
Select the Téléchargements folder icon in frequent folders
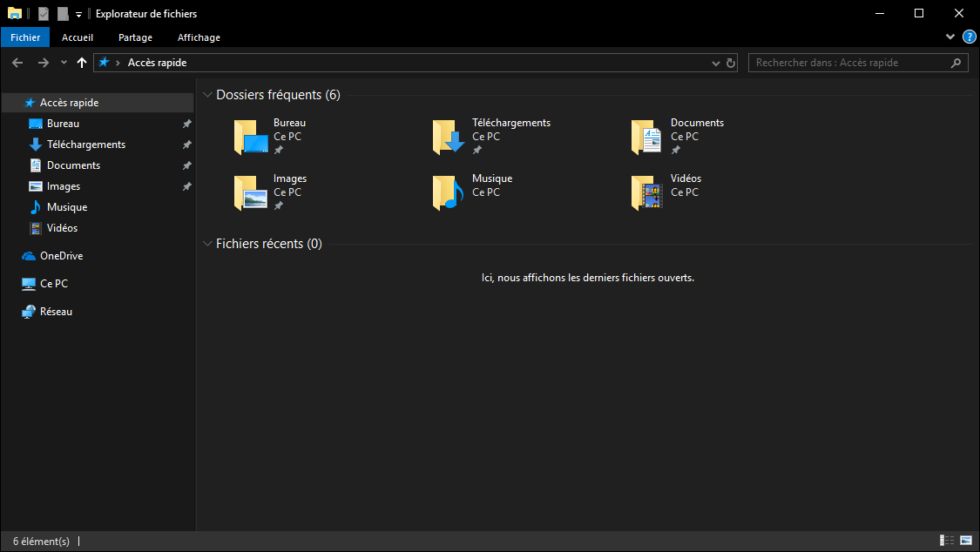(x=449, y=137)
